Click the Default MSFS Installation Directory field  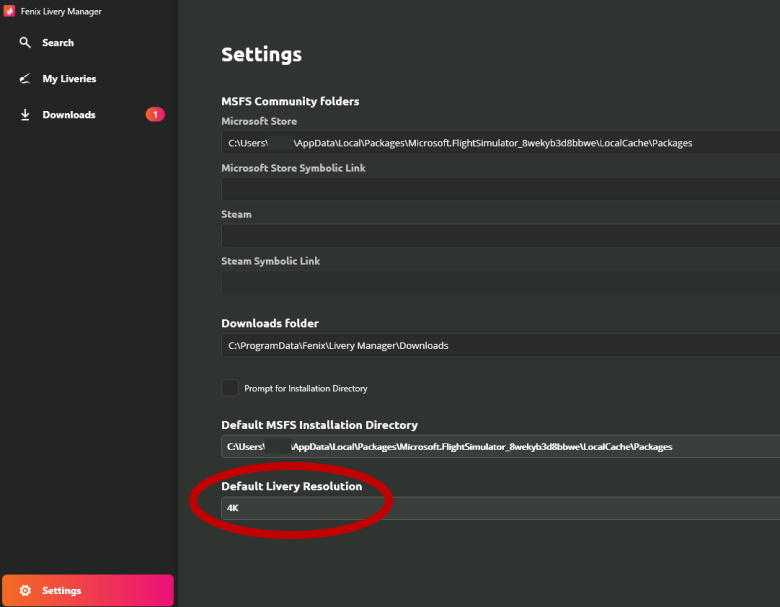[500, 446]
